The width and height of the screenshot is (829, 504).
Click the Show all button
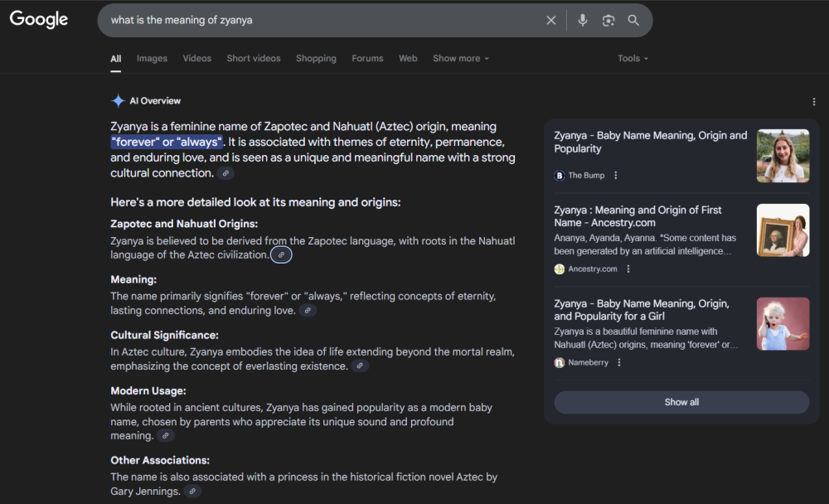[x=681, y=402]
